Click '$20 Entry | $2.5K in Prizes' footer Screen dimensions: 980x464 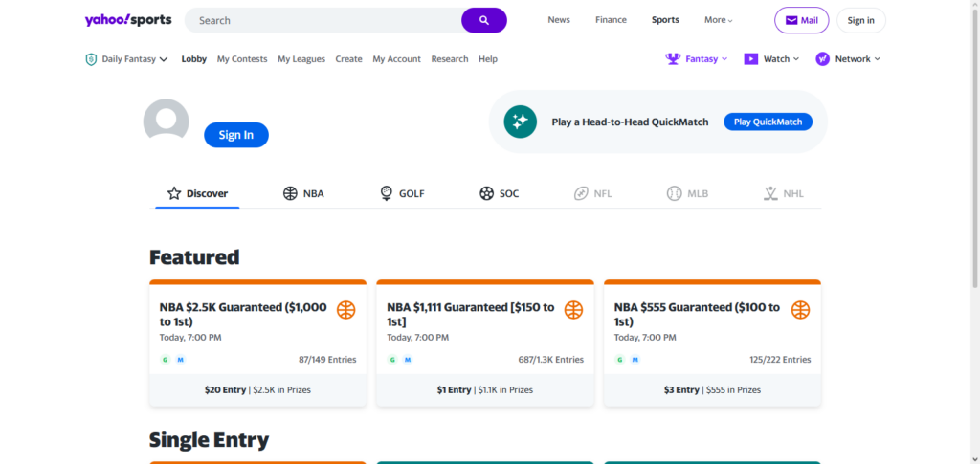[257, 389]
